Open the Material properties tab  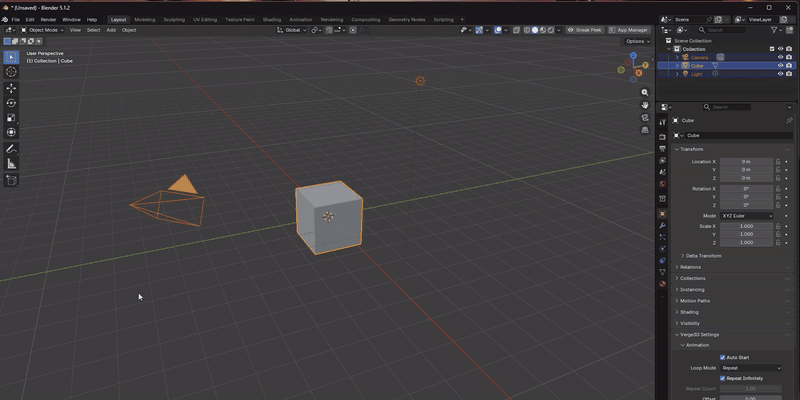[x=662, y=284]
